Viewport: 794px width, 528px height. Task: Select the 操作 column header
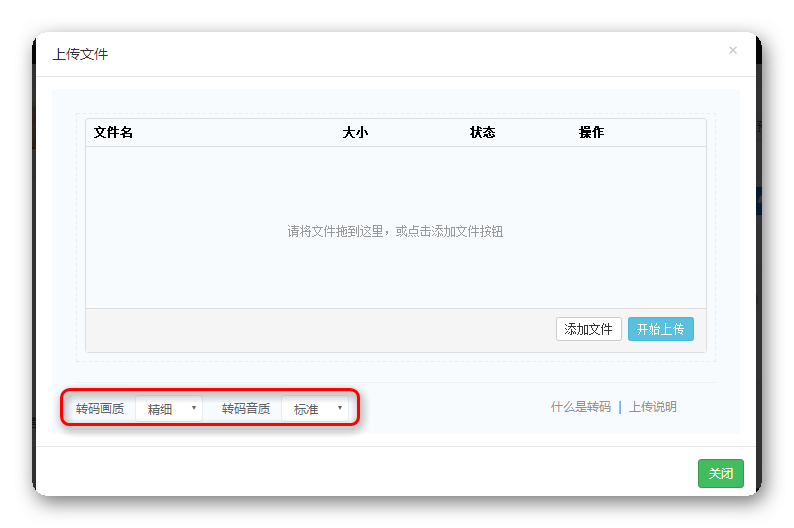click(x=591, y=132)
